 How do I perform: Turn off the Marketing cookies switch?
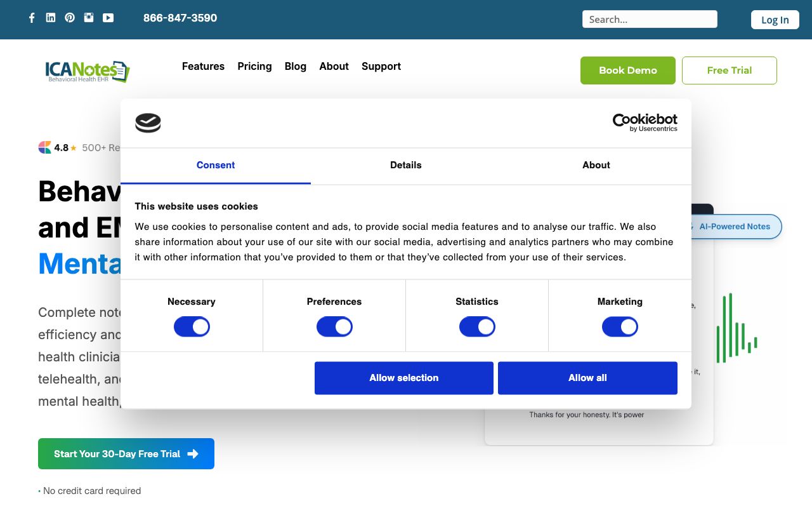(620, 327)
